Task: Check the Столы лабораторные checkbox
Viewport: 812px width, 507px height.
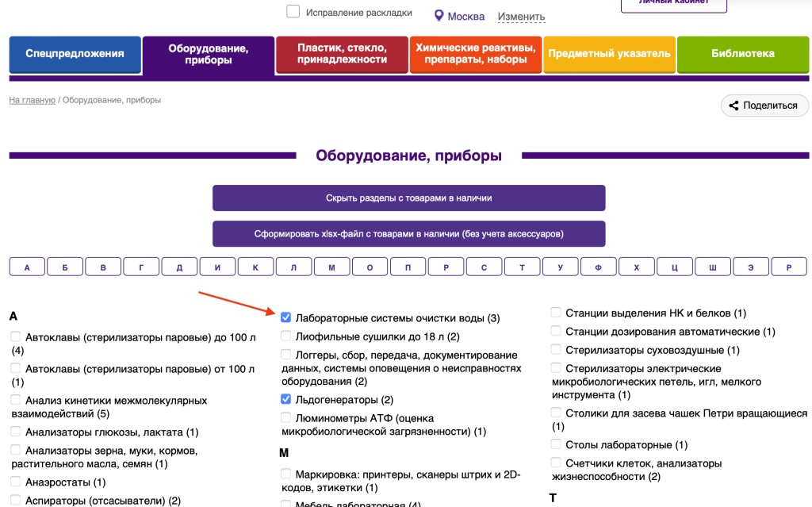Action: pos(556,444)
